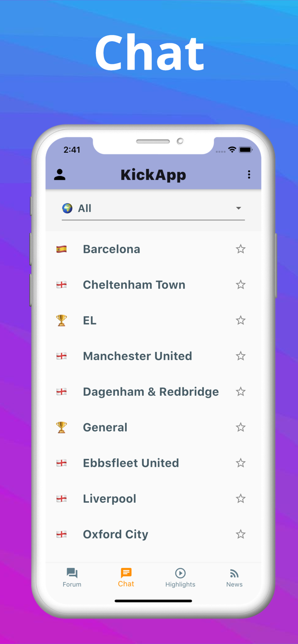Viewport: 298px width, 644px height.
Task: Favorite the Liverpool chat
Action: (x=240, y=498)
